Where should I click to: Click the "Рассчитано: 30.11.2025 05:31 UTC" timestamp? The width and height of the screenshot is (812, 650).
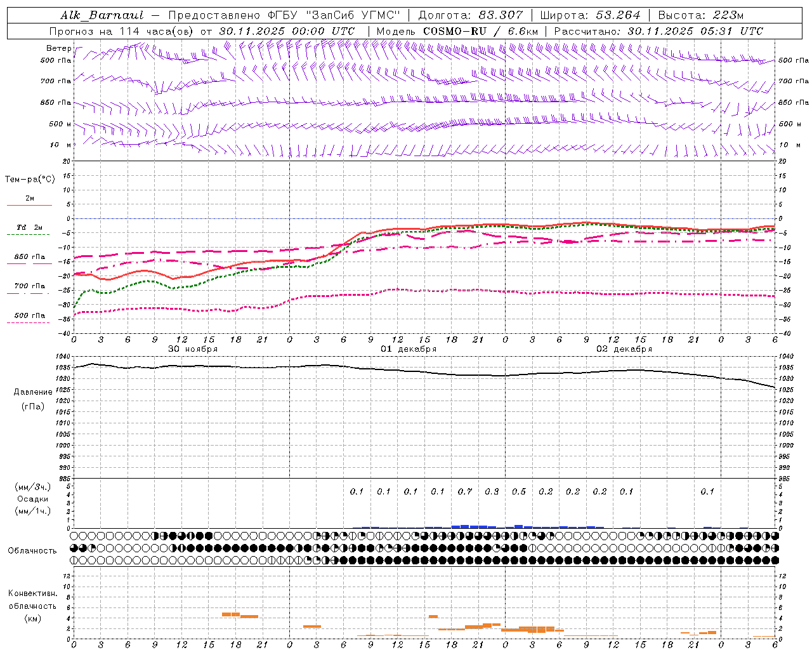pos(658,31)
